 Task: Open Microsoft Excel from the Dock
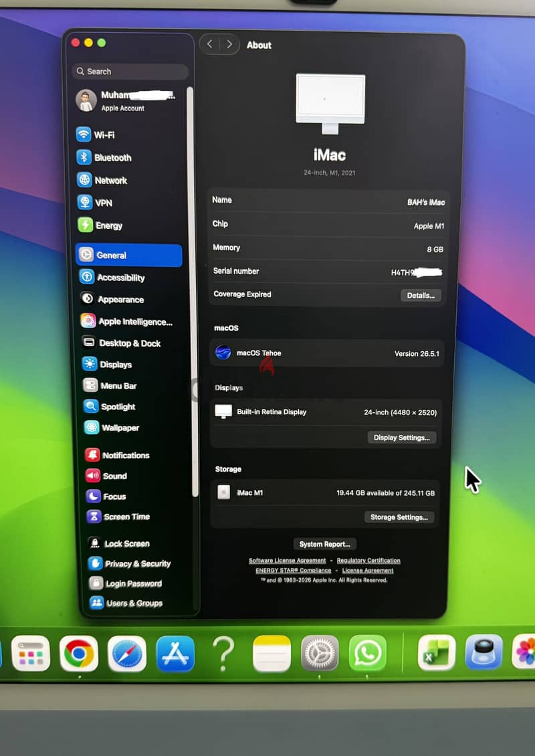437,652
